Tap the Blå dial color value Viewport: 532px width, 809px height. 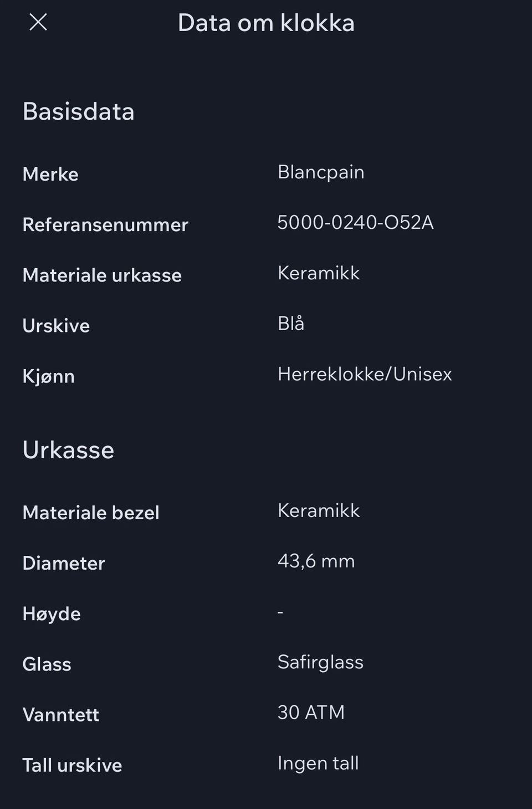(x=291, y=324)
